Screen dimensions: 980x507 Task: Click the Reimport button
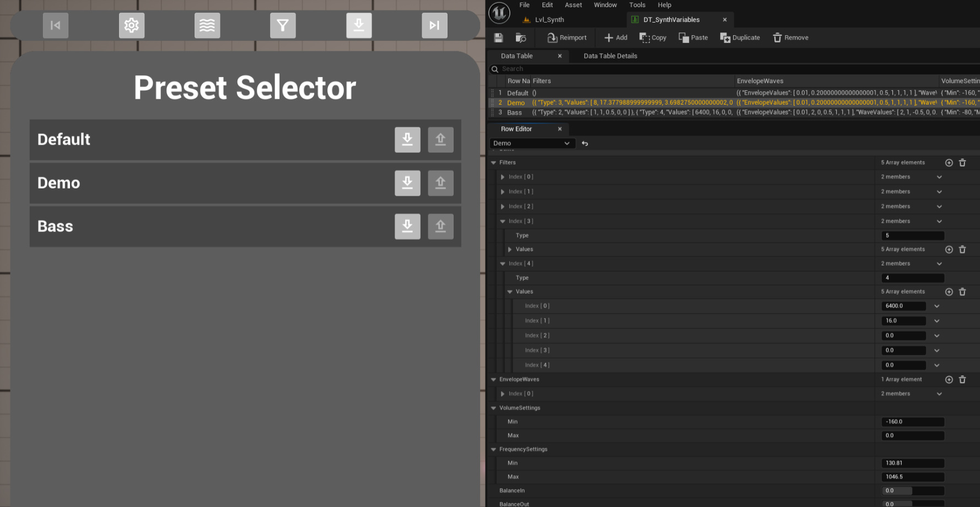coord(567,37)
